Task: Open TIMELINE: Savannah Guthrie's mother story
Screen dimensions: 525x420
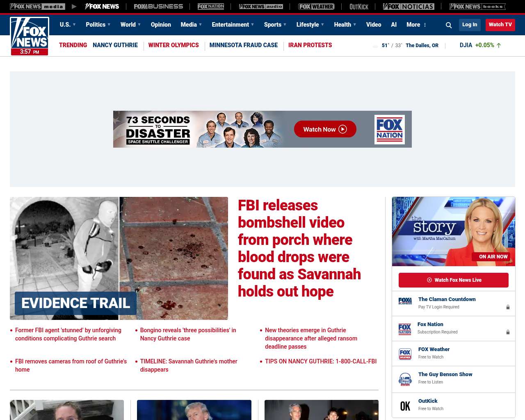Action: (x=189, y=365)
